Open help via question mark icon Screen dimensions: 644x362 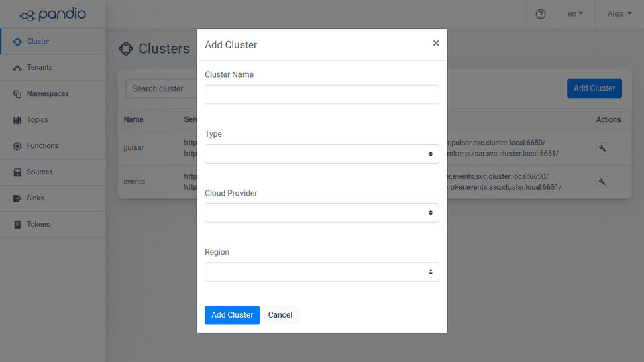(541, 14)
